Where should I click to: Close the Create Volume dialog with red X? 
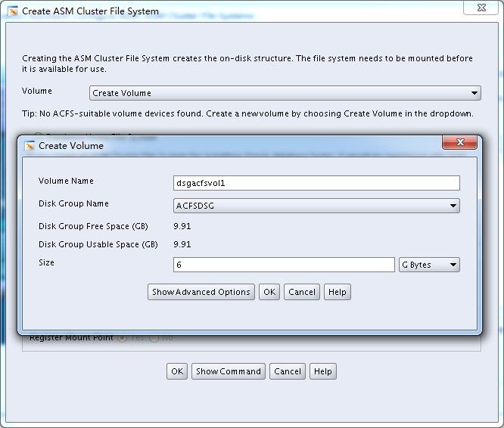coord(459,142)
